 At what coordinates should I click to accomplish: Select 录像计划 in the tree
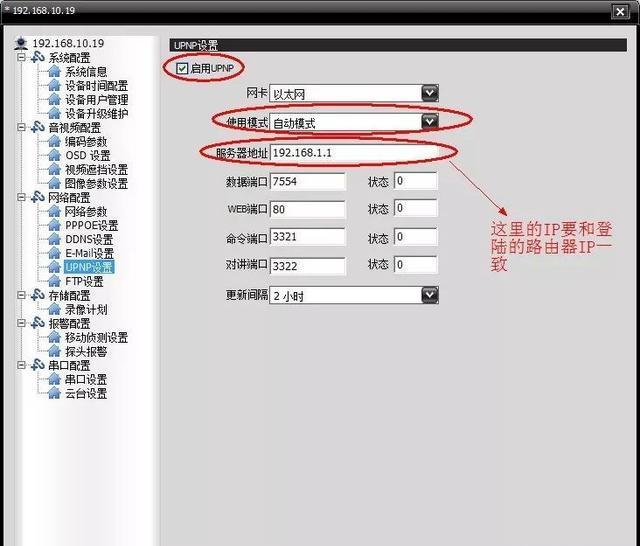coord(86,309)
